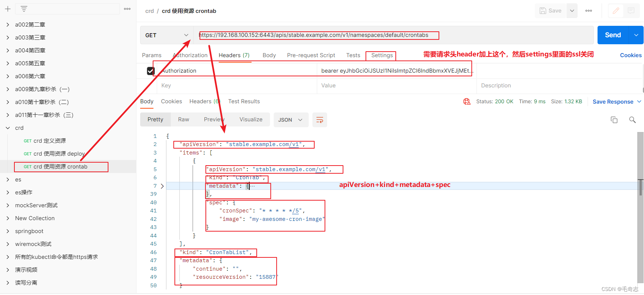Open request crd 使用资源 deploy
This screenshot has height=295, width=644.
(x=54, y=154)
